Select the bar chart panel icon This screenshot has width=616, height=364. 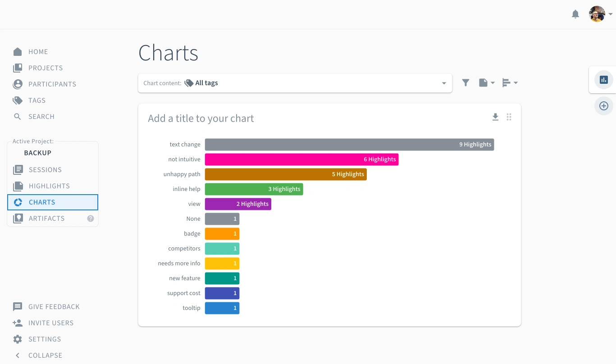pyautogui.click(x=604, y=80)
